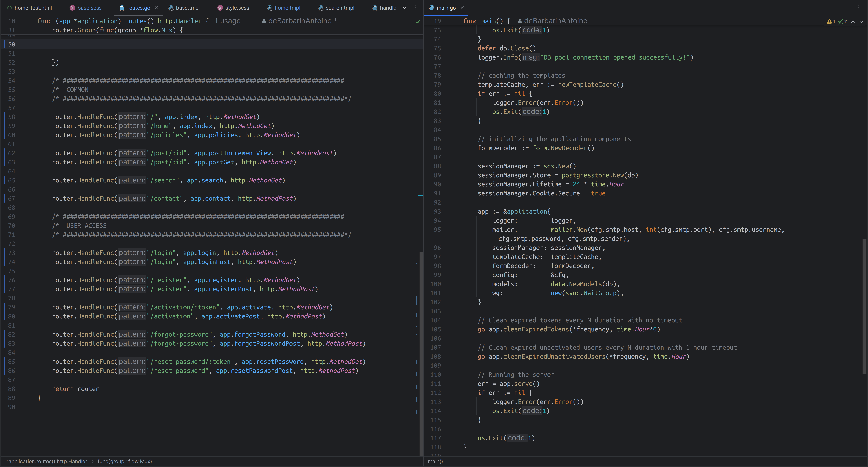Click the 'COMMON' comment text

point(77,90)
